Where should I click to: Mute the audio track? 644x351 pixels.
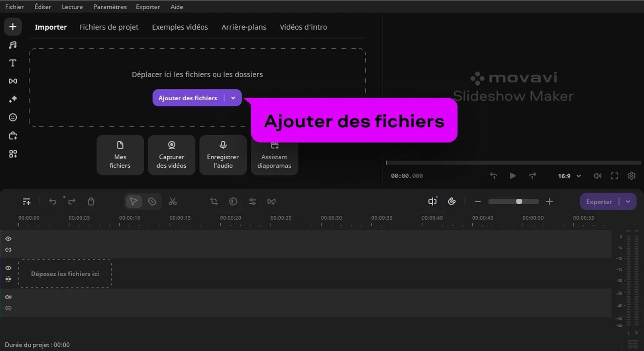[8, 297]
